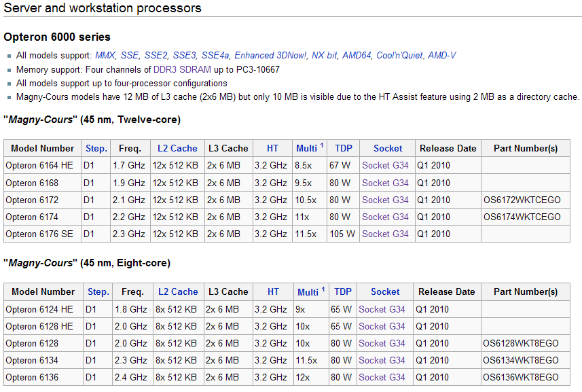Click Part Number(s) header in Eight-core table

pyautogui.click(x=525, y=291)
